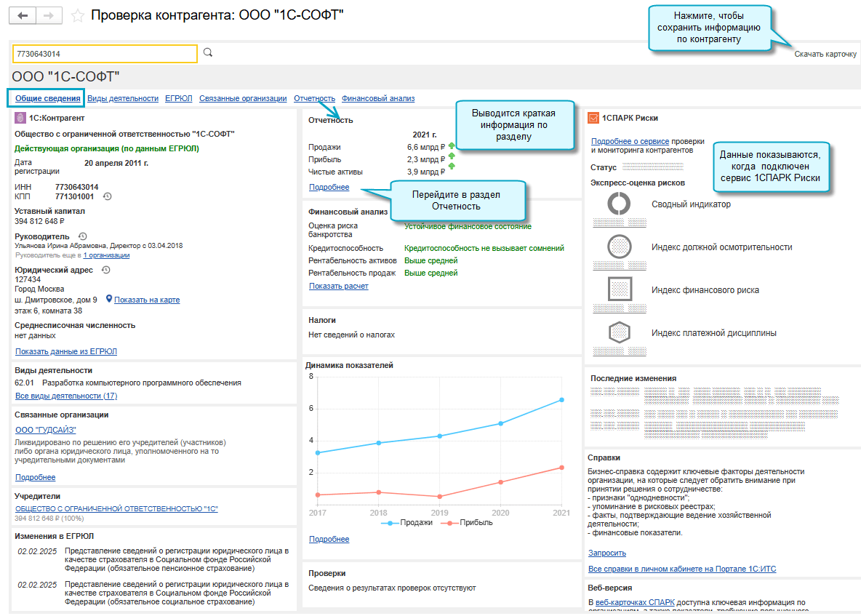Click the search magnifier icon
This screenshot has height=616, width=861.
(208, 52)
